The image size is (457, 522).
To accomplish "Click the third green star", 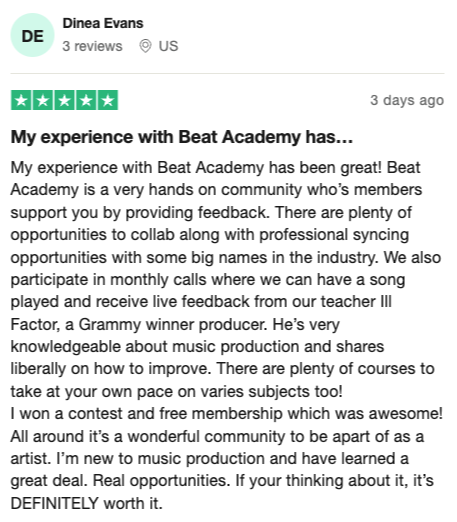I will [64, 100].
